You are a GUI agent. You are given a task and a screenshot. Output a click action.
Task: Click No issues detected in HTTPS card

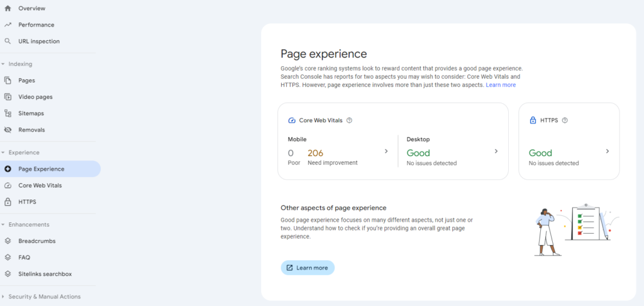pyautogui.click(x=554, y=163)
